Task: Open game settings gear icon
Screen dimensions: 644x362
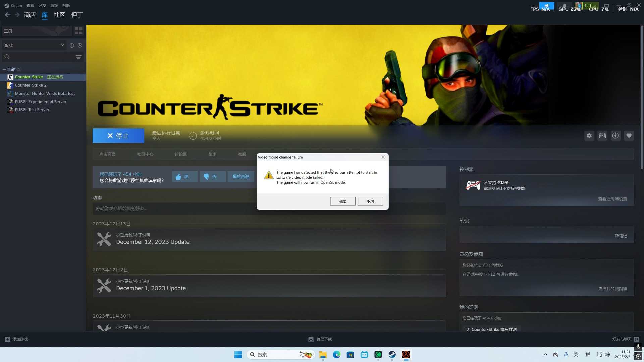Action: (x=589, y=136)
